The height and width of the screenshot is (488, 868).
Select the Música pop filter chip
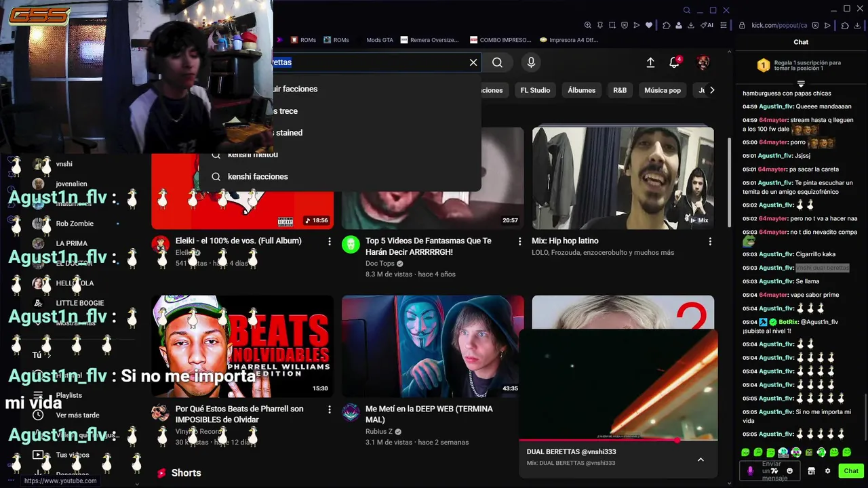pos(663,90)
